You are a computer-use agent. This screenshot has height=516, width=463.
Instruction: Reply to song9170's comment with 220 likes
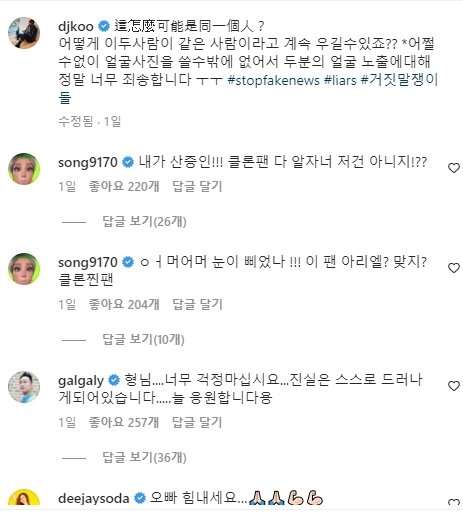197,186
